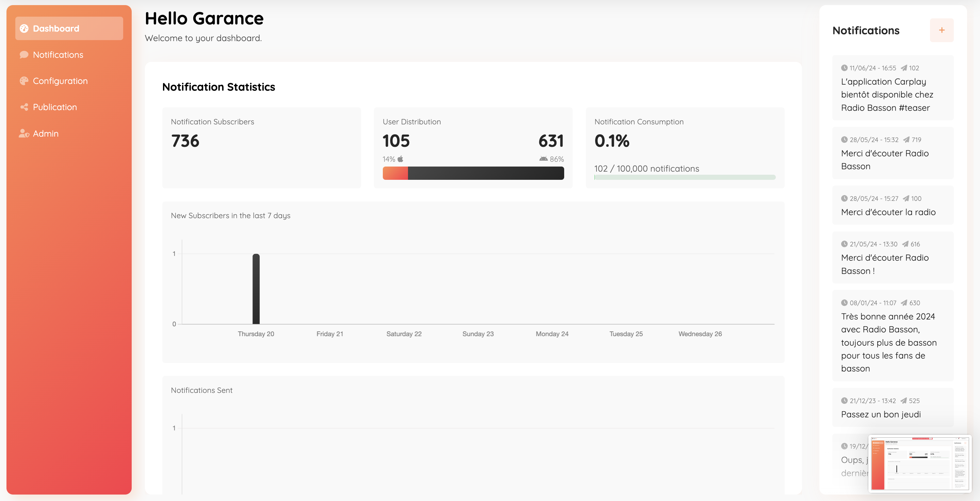Image resolution: width=980 pixels, height=501 pixels.
Task: Click the Thursday 20 bar in subscribers chart
Action: tap(256, 289)
